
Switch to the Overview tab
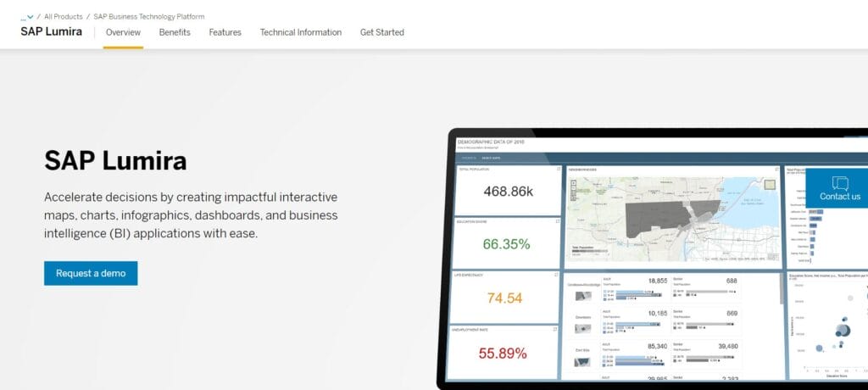pyautogui.click(x=123, y=32)
